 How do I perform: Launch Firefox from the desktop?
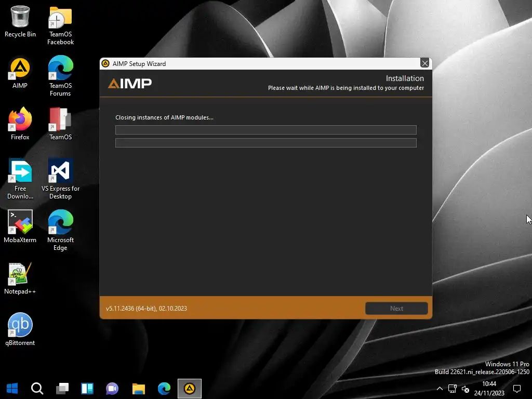(20, 124)
